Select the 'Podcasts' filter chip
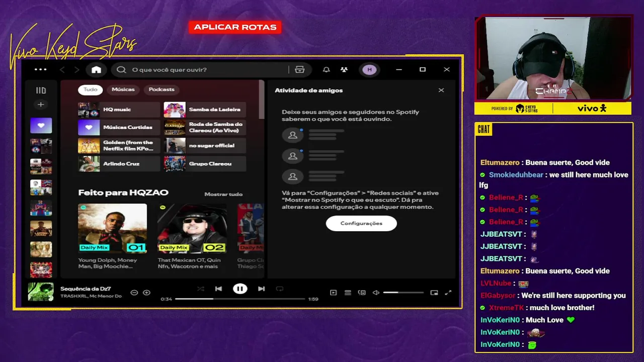This screenshot has width=644, height=362. click(x=162, y=89)
